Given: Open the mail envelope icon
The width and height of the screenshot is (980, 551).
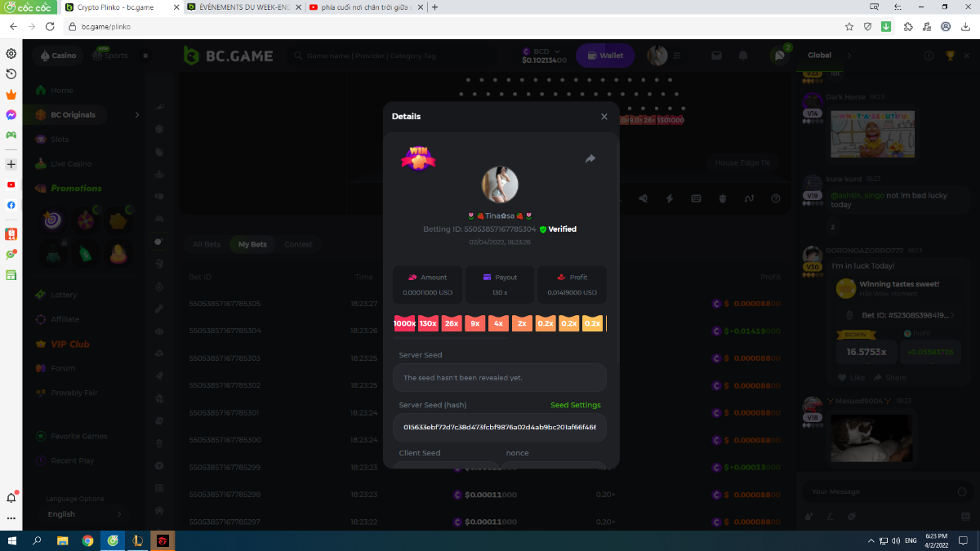Looking at the screenshot, I should click(x=716, y=56).
